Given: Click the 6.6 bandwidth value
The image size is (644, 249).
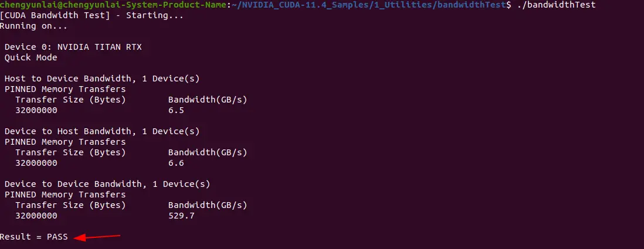Looking at the screenshot, I should pos(176,163).
